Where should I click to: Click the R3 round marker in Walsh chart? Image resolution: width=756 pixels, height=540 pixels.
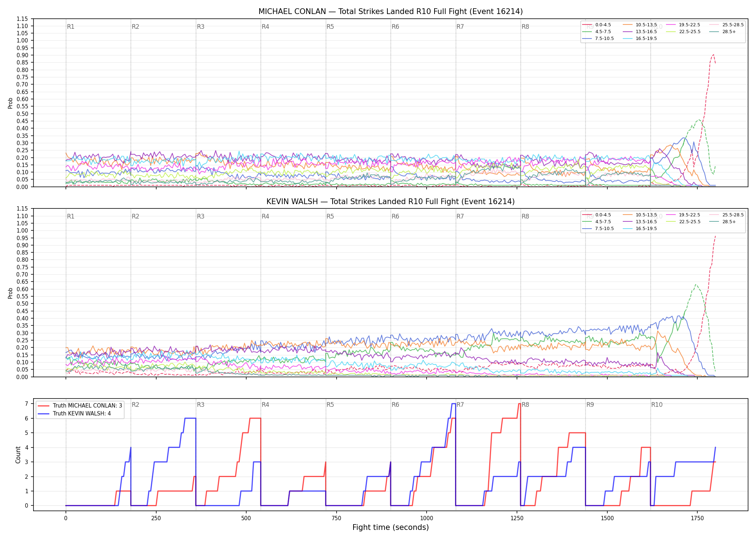pyautogui.click(x=201, y=216)
